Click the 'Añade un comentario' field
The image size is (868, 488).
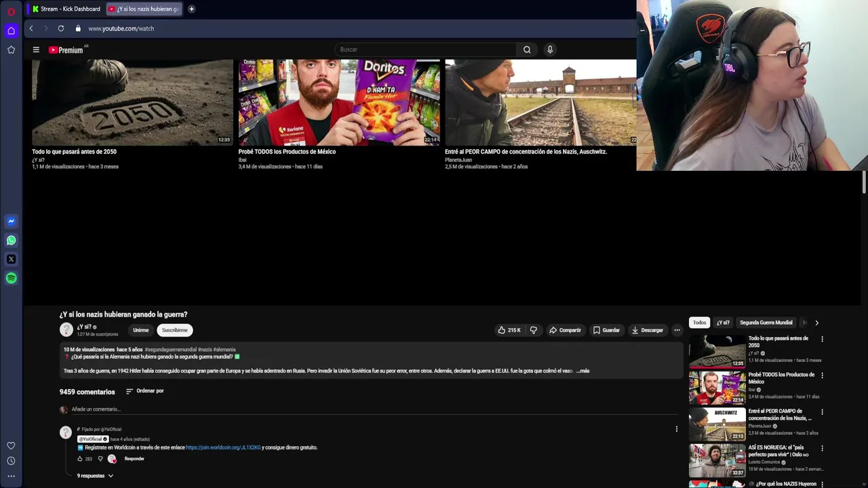click(x=374, y=409)
